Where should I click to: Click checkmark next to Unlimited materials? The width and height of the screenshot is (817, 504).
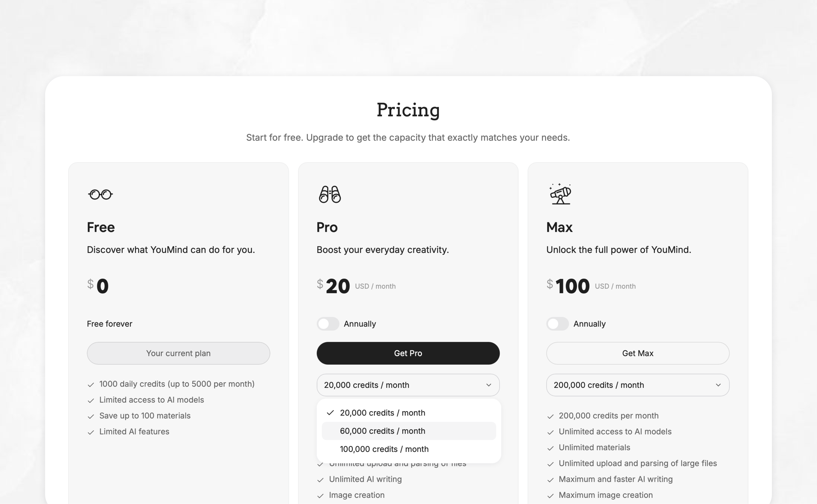pyautogui.click(x=550, y=448)
